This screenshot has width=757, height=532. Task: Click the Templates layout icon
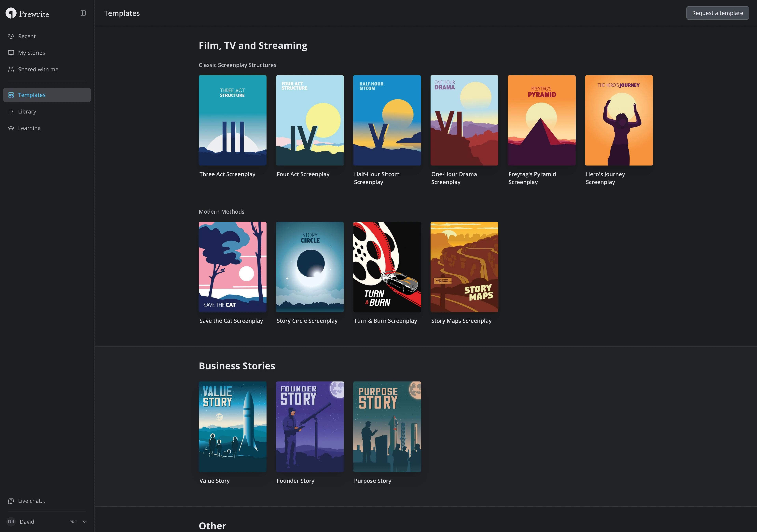click(11, 95)
